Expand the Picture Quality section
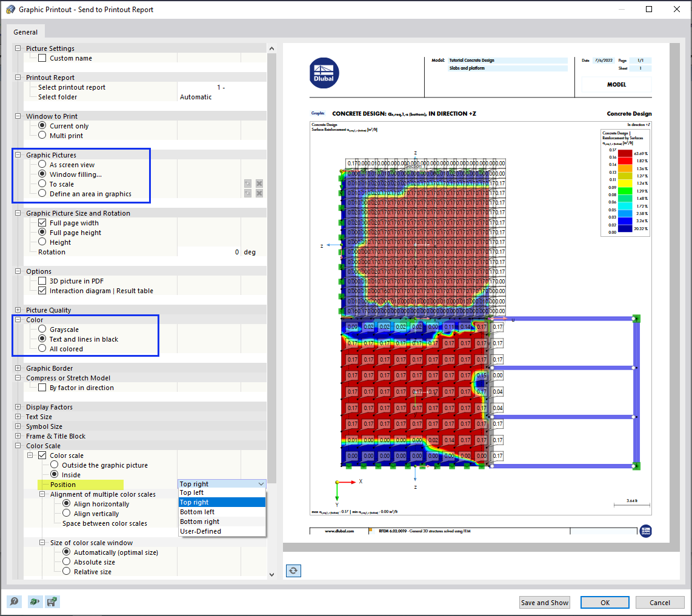The height and width of the screenshot is (616, 692). 18,310
